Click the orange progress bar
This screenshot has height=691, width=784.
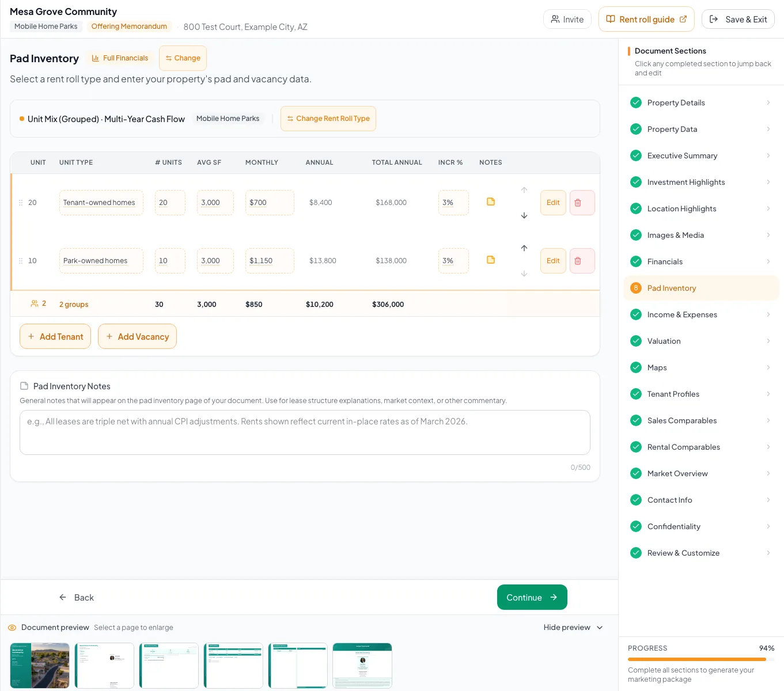(x=697, y=659)
